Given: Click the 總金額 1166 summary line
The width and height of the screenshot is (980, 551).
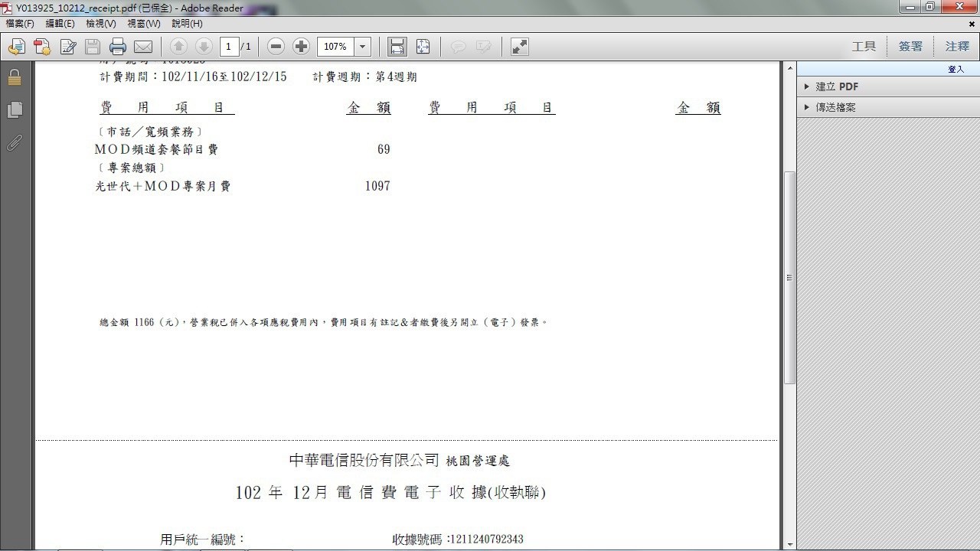Looking at the screenshot, I should pos(324,323).
